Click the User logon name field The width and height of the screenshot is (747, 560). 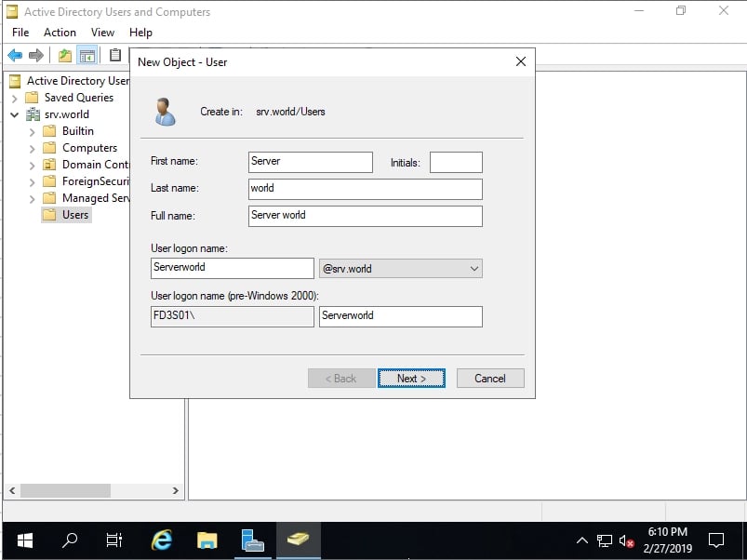[233, 268]
